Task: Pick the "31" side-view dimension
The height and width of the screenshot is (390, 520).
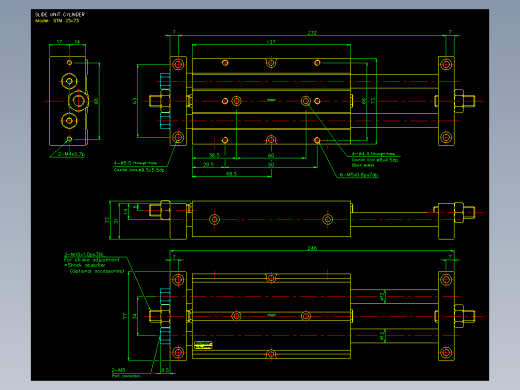Action: tap(116, 221)
